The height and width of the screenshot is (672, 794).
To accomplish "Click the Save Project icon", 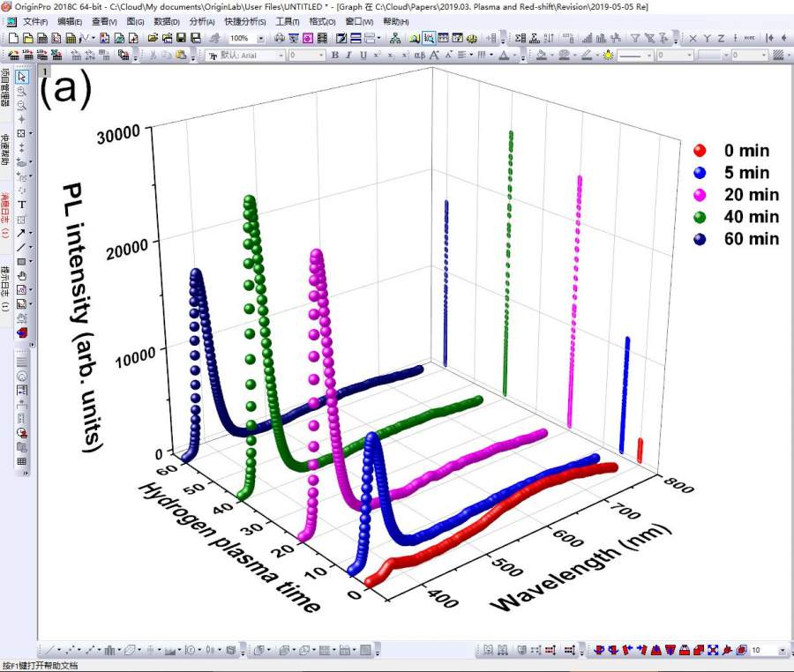I will pos(181,38).
